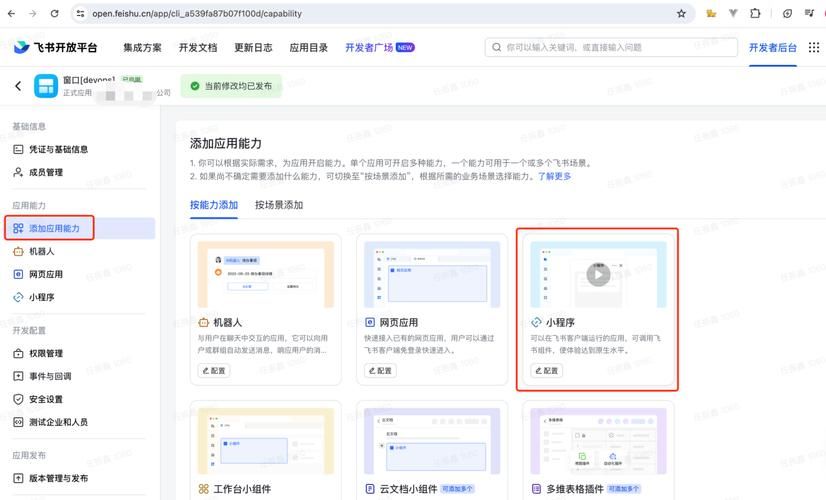Open site info icon in address bar
The image size is (826, 500).
(x=80, y=14)
